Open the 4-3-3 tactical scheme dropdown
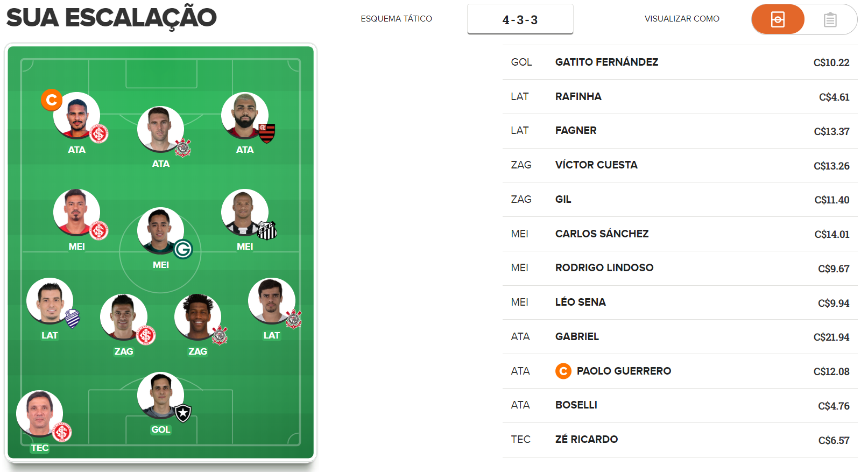868x472 pixels. tap(520, 19)
